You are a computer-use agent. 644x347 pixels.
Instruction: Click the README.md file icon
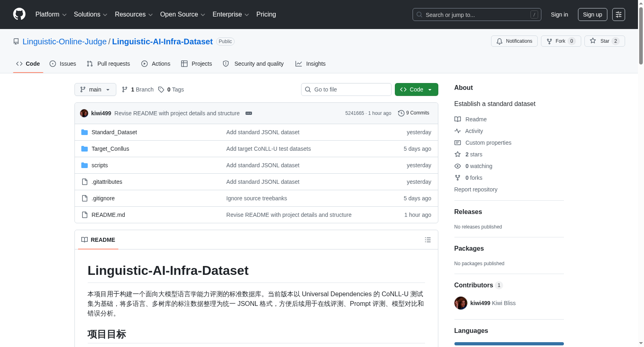(85, 215)
